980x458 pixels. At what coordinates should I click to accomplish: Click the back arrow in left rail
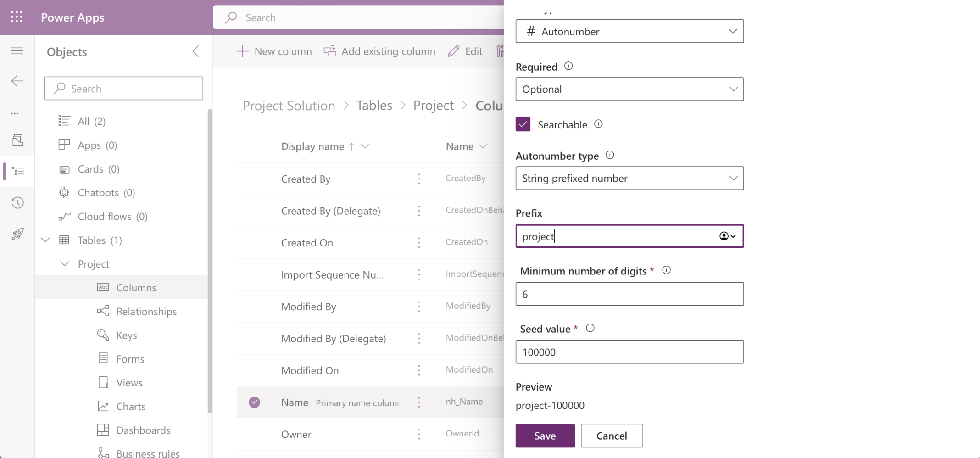[17, 81]
